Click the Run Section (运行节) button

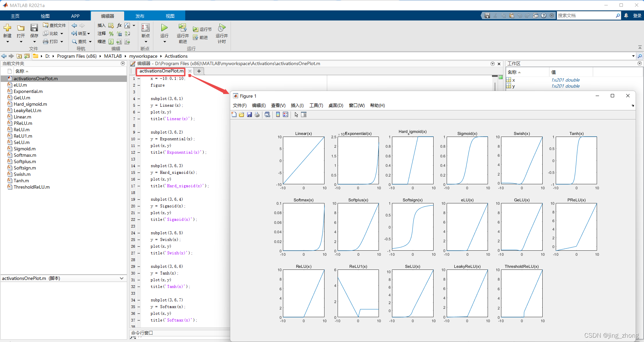[202, 29]
